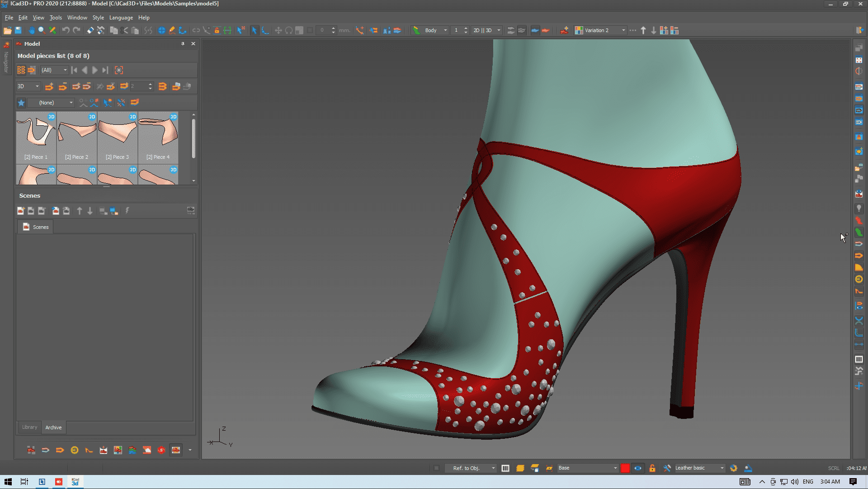Screen dimensions: 868x489
Task: Toggle the eye visibility button
Action: tap(638, 468)
